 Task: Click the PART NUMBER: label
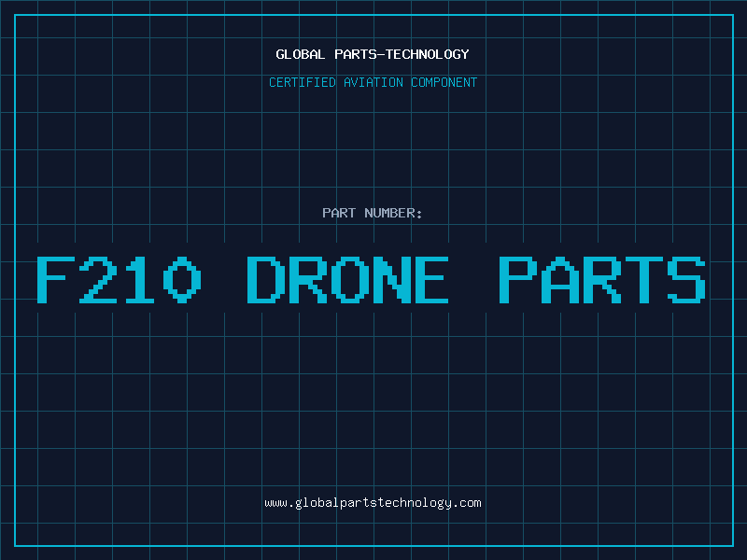(x=373, y=213)
